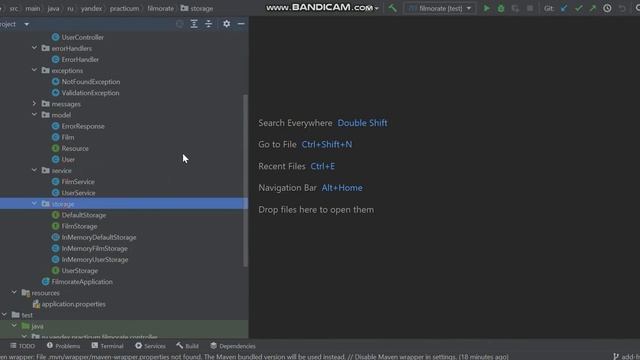Collapse the resources folder

coord(14,293)
